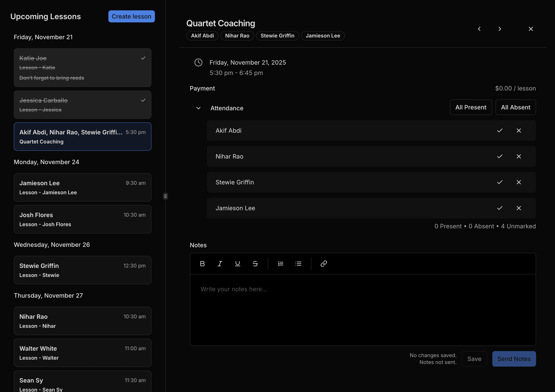555x392 pixels.
Task: Click the Send Notes button
Action: (x=514, y=359)
